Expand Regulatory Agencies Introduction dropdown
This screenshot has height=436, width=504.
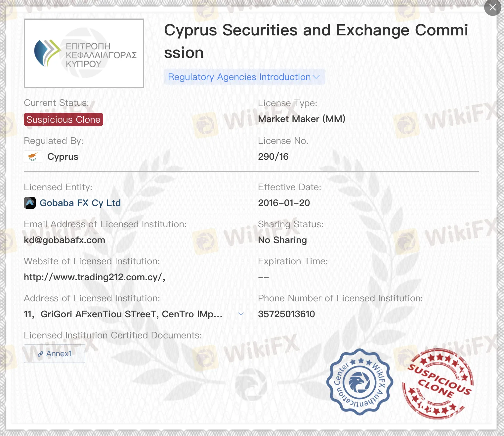pos(239,77)
